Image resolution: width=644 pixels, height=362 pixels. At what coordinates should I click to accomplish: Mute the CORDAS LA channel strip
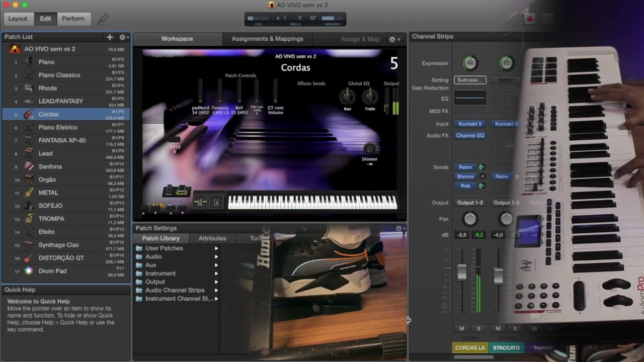[x=461, y=328]
